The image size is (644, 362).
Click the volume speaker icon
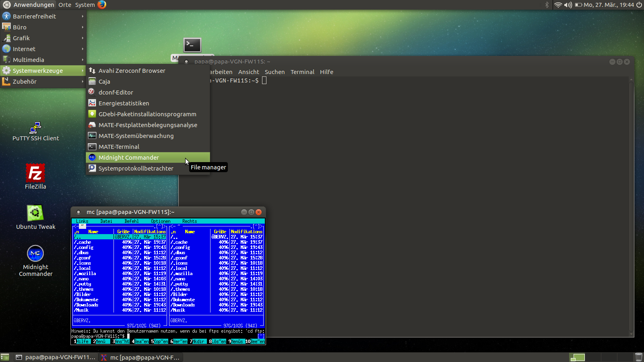(x=568, y=5)
